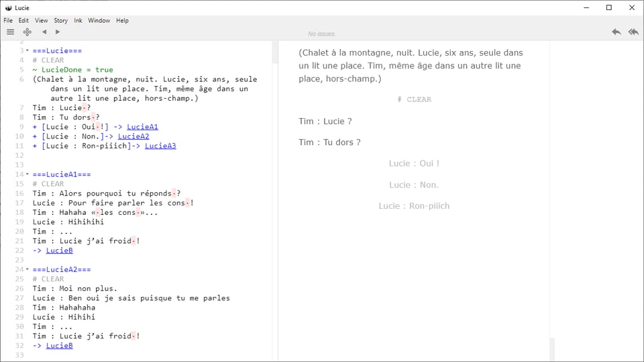644x362 pixels.
Task: Follow the LucieA3 divert link
Action: coord(160,146)
